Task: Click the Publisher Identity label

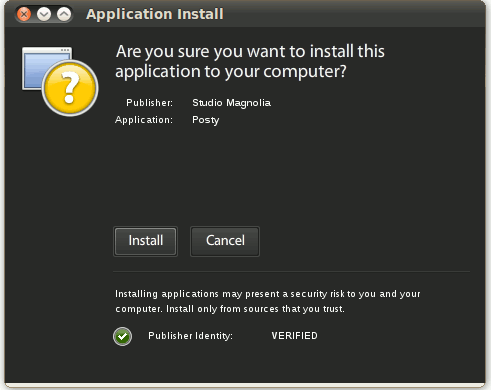Action: click(190, 336)
